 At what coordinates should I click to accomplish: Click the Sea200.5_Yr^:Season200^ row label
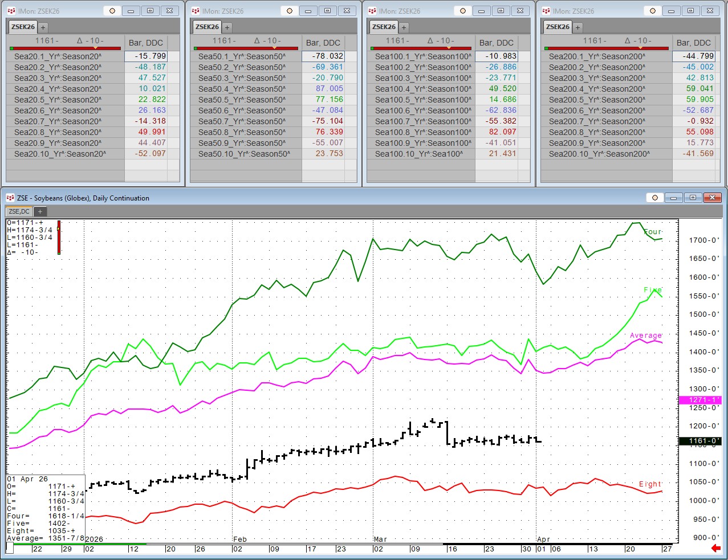tap(597, 100)
